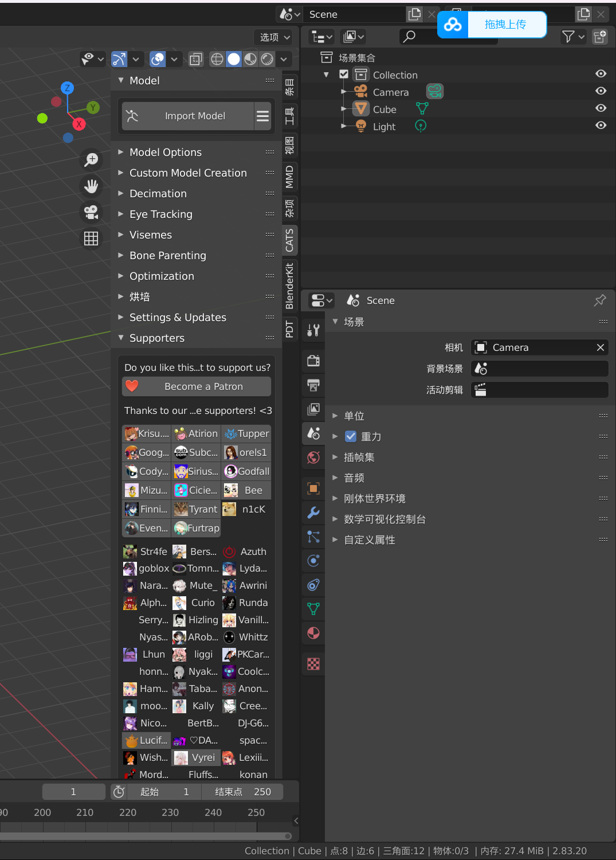Open Texture properties checker icon
Viewport: 616px width, 860px height.
pos(313,664)
